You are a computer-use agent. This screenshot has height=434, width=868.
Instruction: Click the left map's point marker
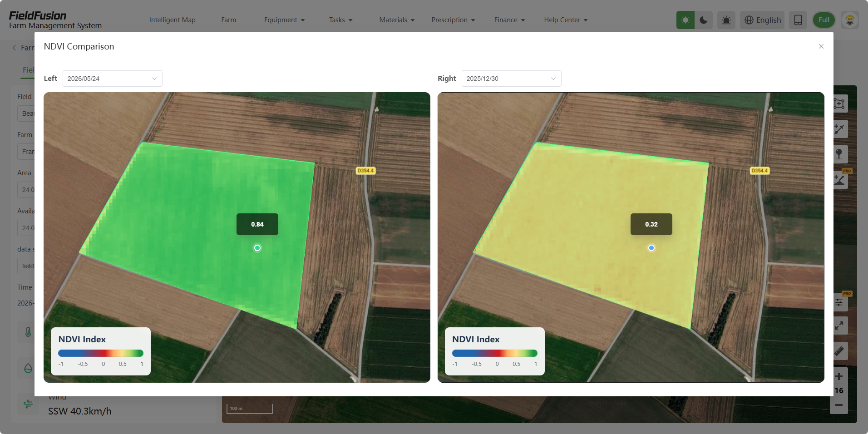pos(257,248)
